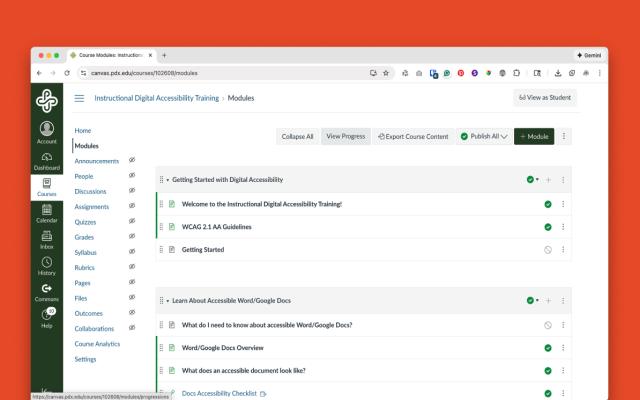The width and height of the screenshot is (640, 400).
Task: Click the Collapse All button
Action: (x=297, y=136)
